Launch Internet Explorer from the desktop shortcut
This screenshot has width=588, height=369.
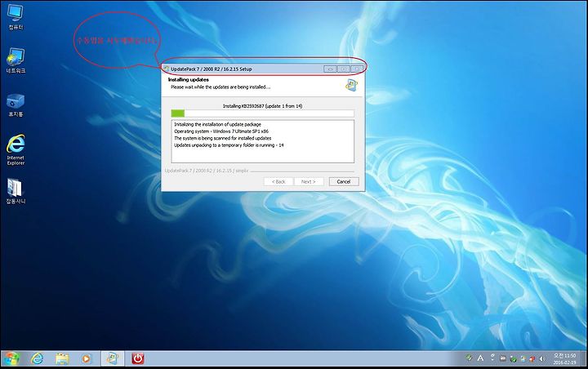pyautogui.click(x=16, y=149)
